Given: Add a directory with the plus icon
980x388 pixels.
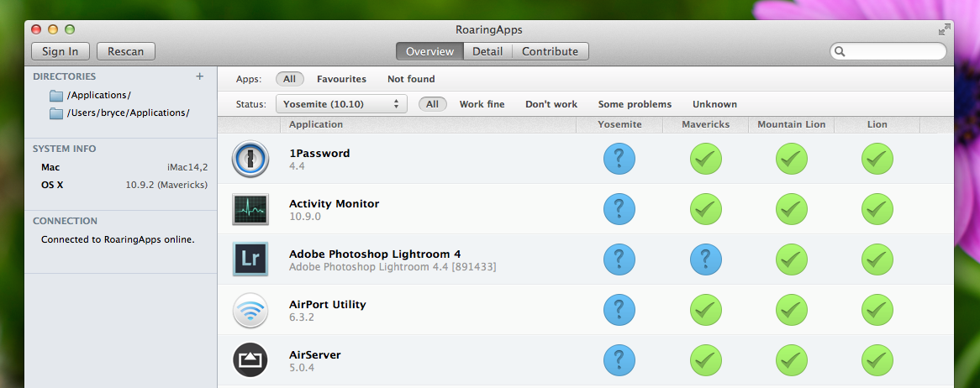Looking at the screenshot, I should point(199,76).
